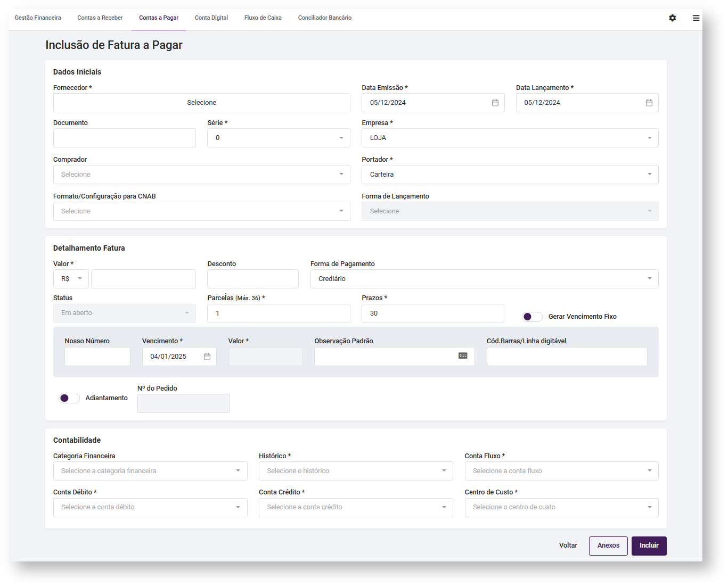Click the Observação Padrão card icon
The height and width of the screenshot is (587, 728).
pos(463,355)
